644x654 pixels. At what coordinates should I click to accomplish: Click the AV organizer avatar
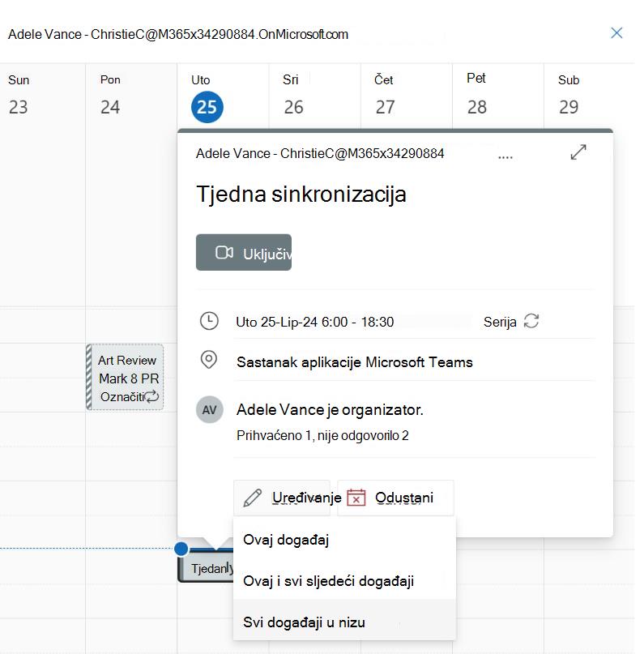click(209, 409)
